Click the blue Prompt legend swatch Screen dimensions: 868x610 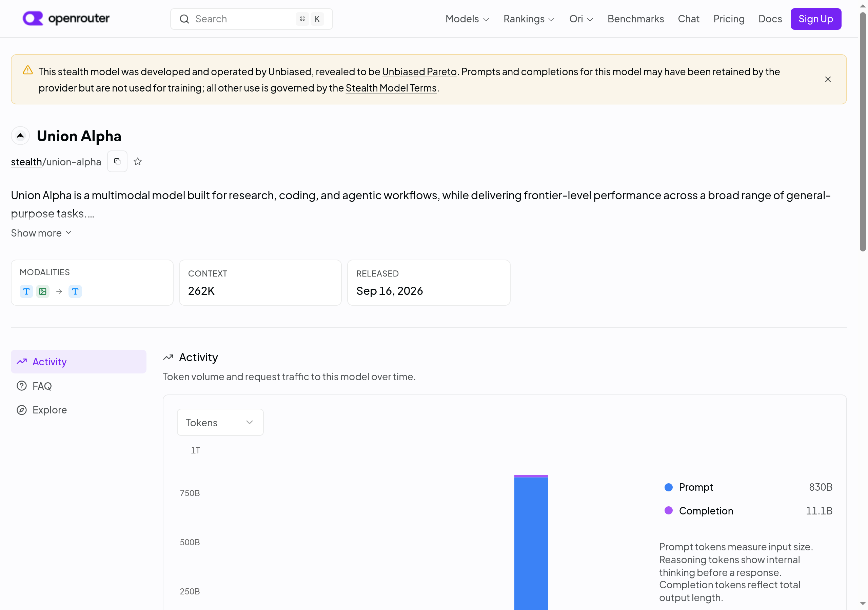pyautogui.click(x=668, y=487)
